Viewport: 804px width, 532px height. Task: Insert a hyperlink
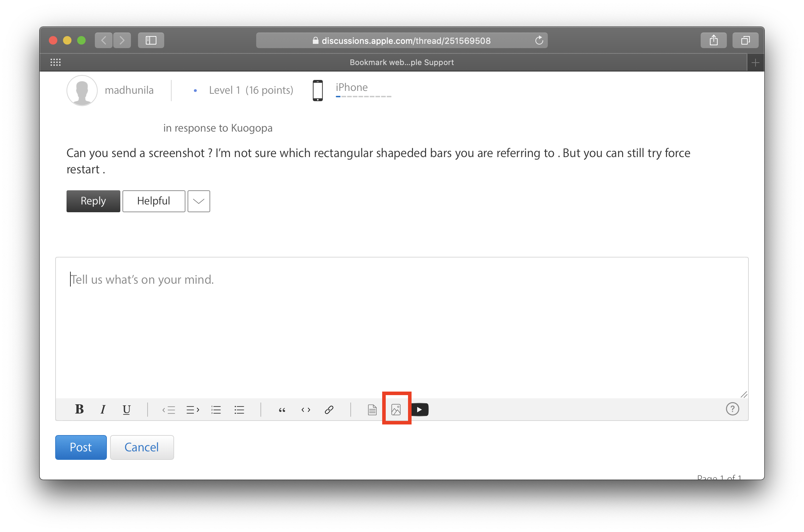tap(329, 410)
